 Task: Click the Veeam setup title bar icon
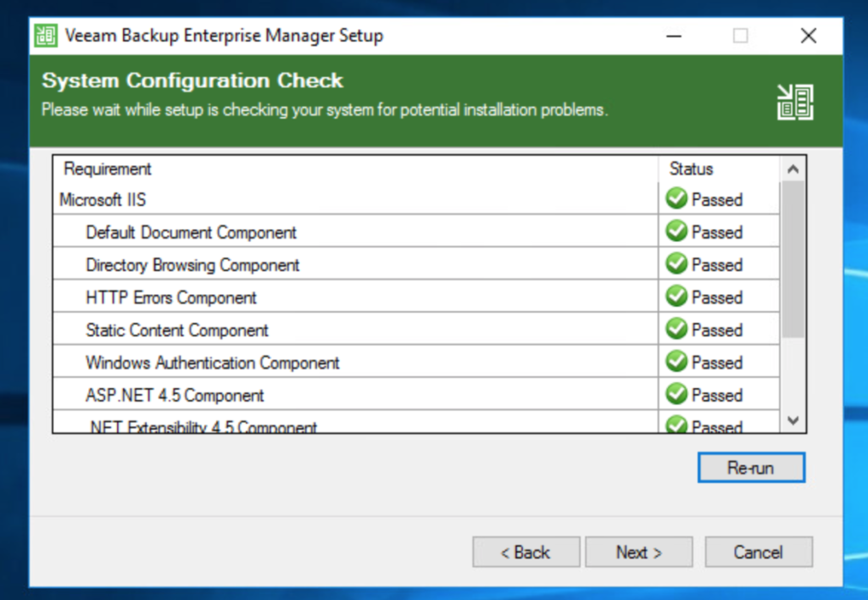(x=46, y=36)
